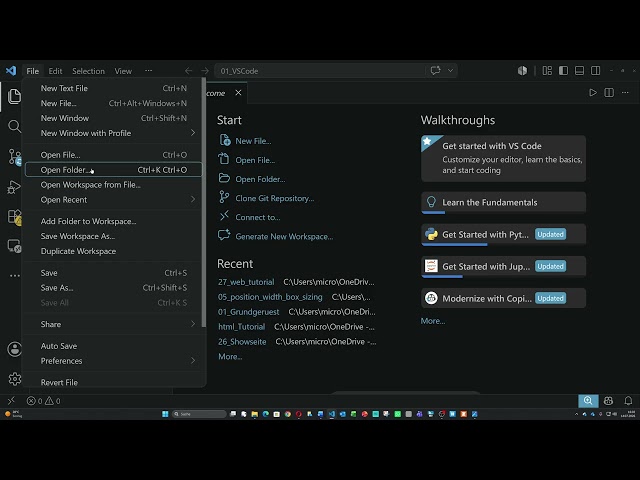The image size is (640, 480).
Task: Choose Duplicate Workspace
Action: pyautogui.click(x=113, y=251)
